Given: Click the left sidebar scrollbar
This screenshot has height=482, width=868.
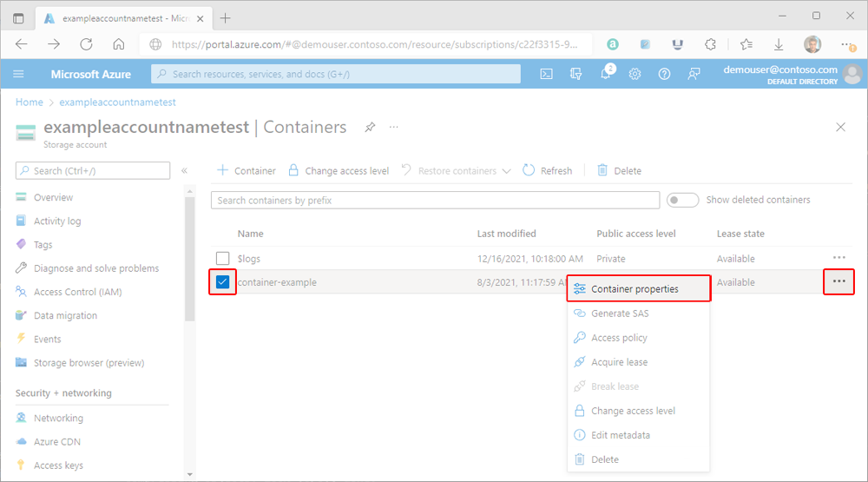Looking at the screenshot, I should pos(190,261).
